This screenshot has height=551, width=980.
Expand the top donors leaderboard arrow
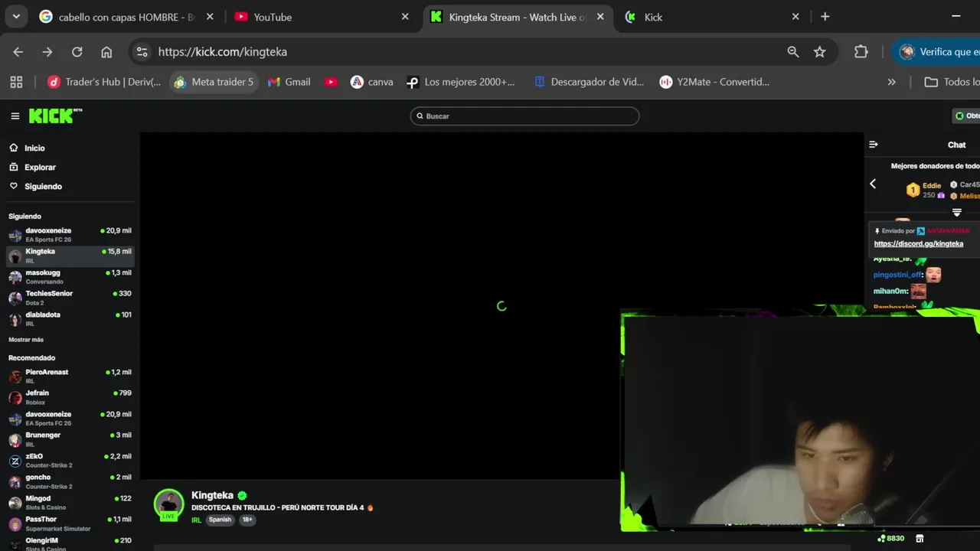pos(956,213)
